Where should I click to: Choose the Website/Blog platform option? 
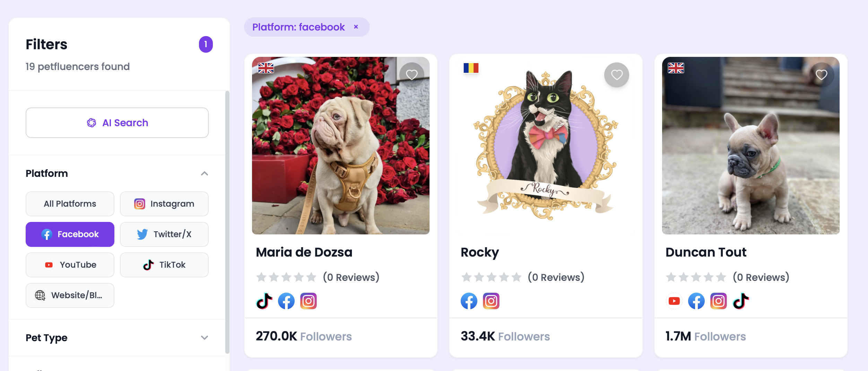70,295
